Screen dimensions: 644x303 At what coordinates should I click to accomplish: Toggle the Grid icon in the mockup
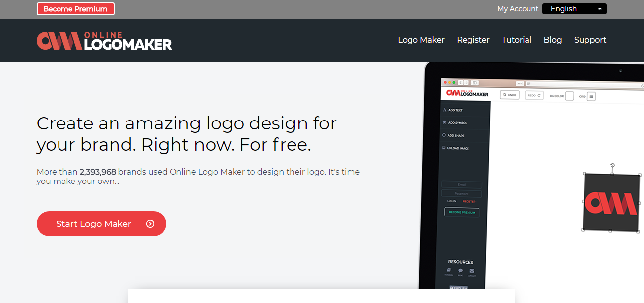point(591,96)
